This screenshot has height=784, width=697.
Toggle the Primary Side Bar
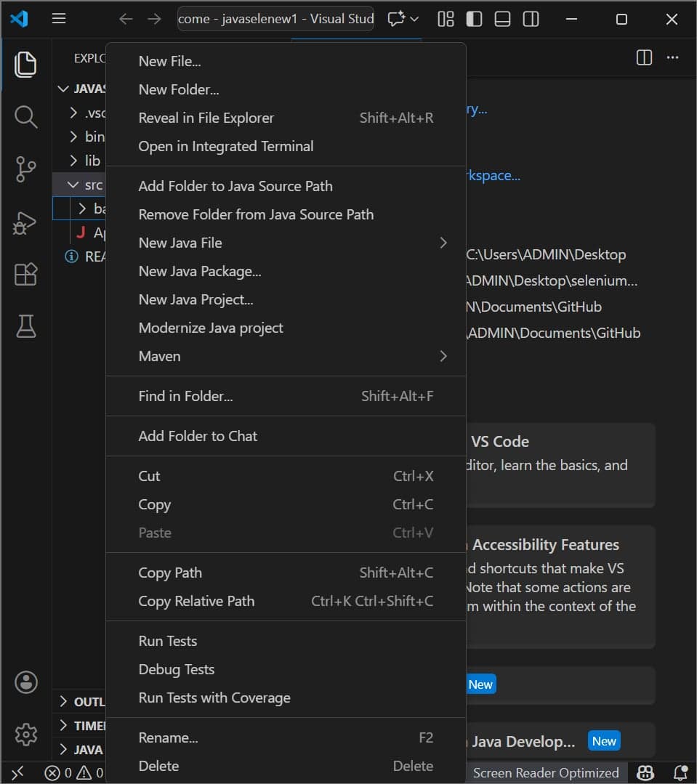pyautogui.click(x=474, y=19)
